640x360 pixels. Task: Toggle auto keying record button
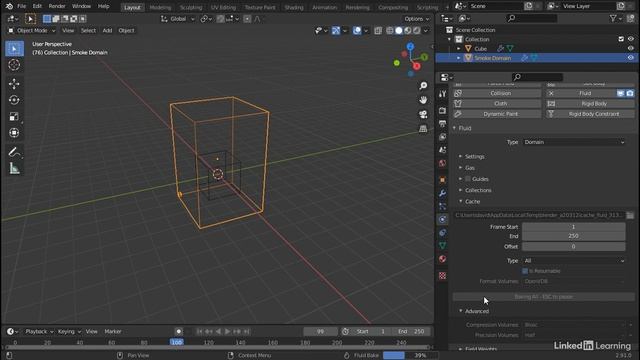tap(178, 331)
